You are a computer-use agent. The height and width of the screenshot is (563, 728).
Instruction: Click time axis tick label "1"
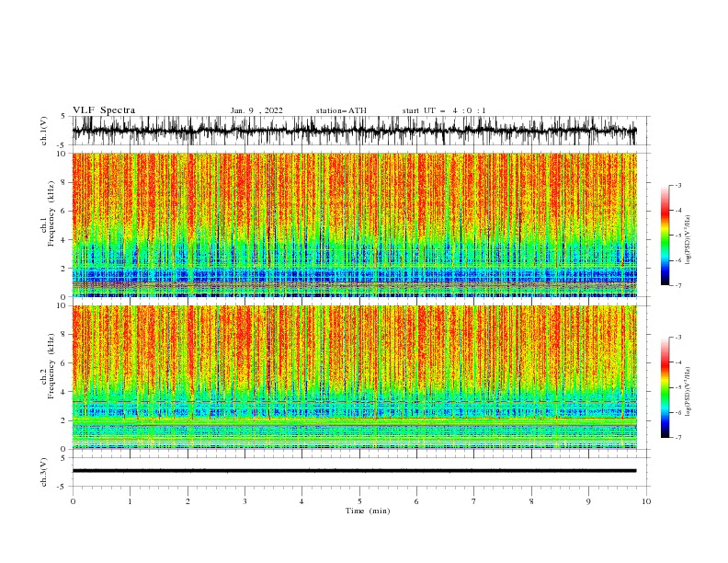point(130,501)
